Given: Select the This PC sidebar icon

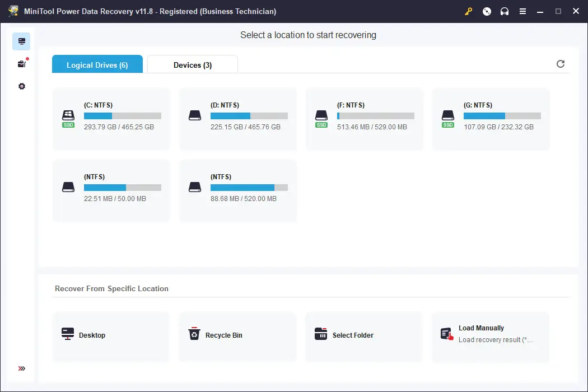Looking at the screenshot, I should point(21,41).
